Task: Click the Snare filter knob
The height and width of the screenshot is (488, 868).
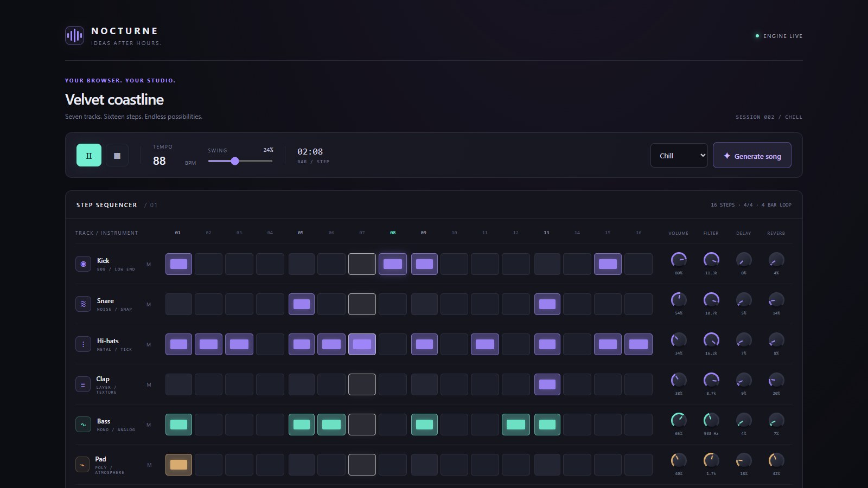Action: click(x=711, y=300)
